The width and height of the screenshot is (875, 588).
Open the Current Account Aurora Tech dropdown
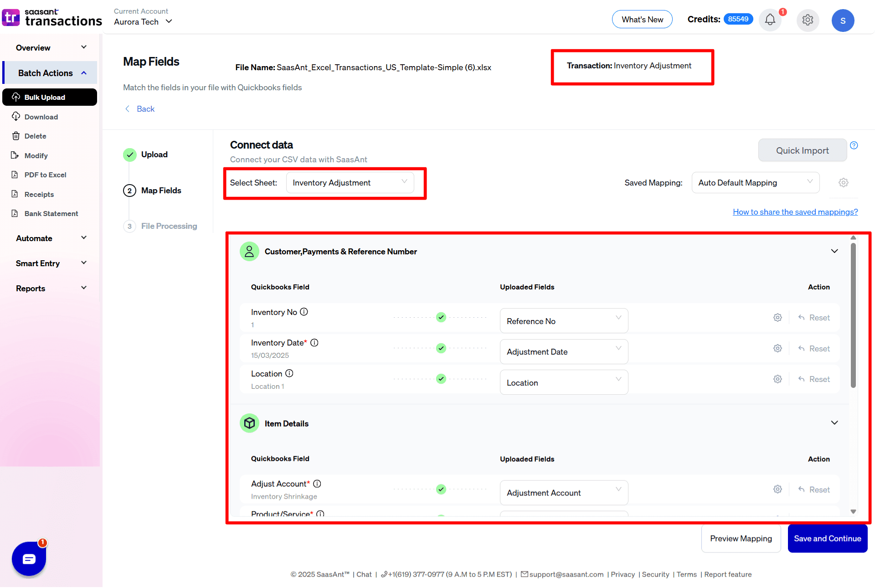pyautogui.click(x=143, y=21)
